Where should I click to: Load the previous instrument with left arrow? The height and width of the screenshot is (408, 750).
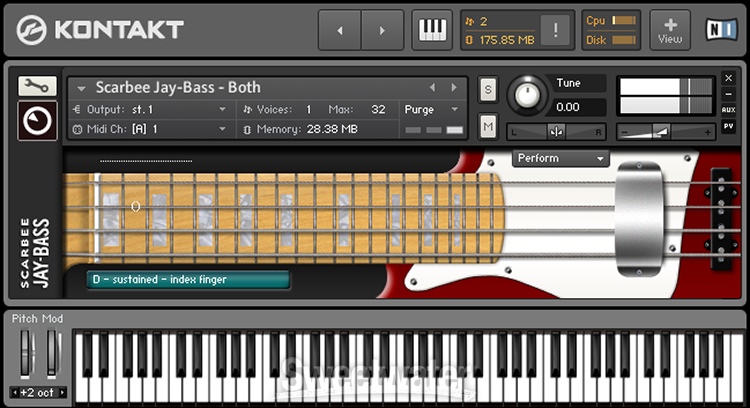340,31
